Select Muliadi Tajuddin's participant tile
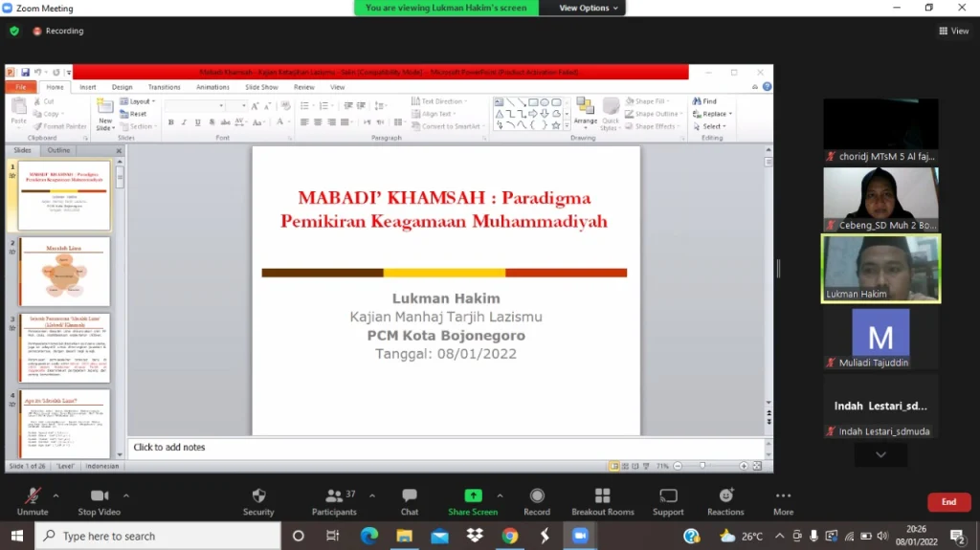Viewport: 980px width, 550px height. point(880,338)
